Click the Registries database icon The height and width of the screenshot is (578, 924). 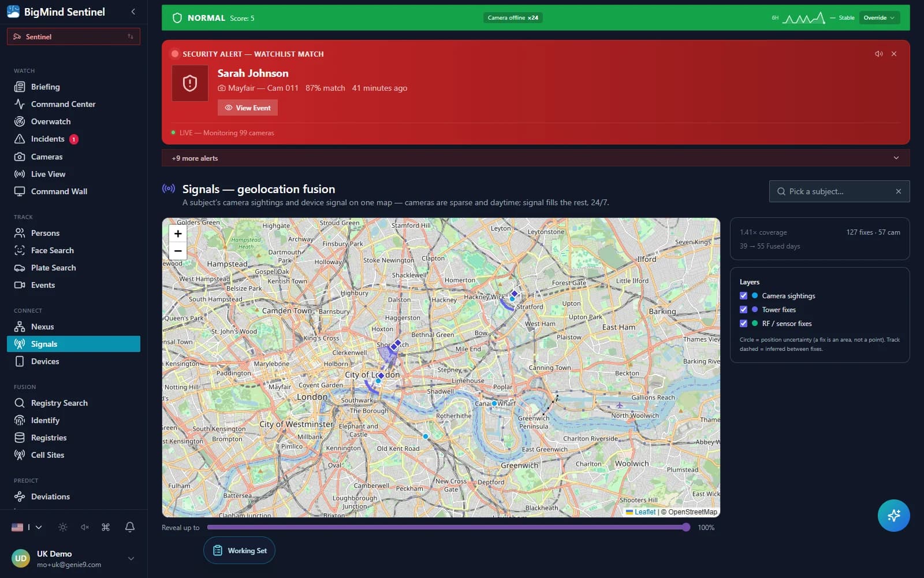pyautogui.click(x=20, y=438)
